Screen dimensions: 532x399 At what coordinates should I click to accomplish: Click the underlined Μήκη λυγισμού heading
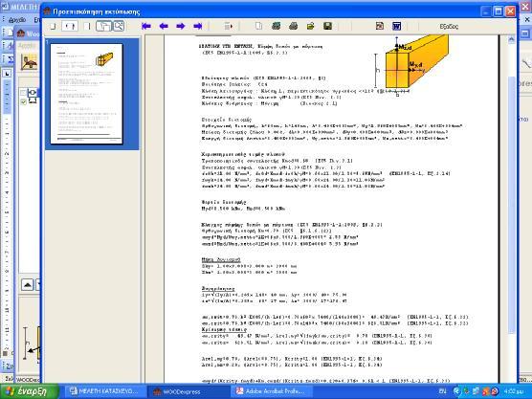point(221,260)
